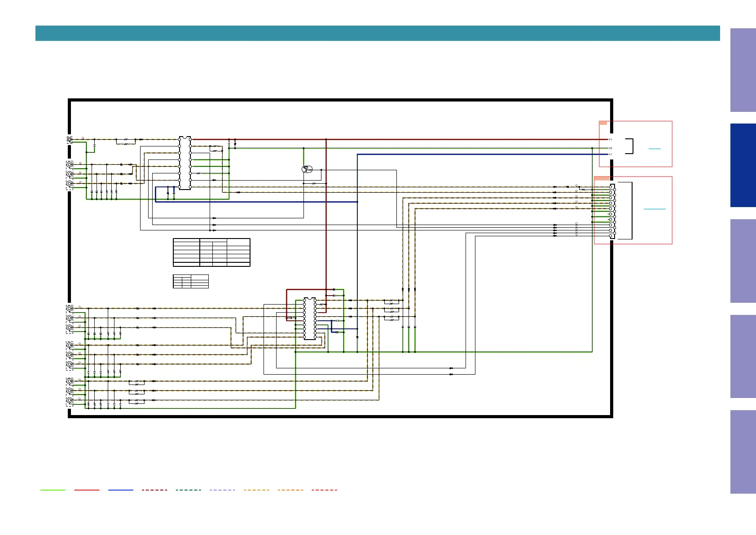Click the solid blue line legend swatch

(121, 490)
